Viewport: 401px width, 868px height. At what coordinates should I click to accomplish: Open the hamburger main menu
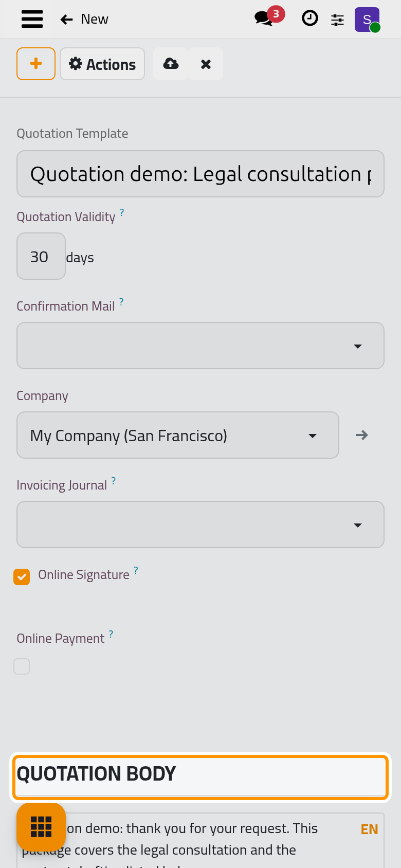click(32, 19)
